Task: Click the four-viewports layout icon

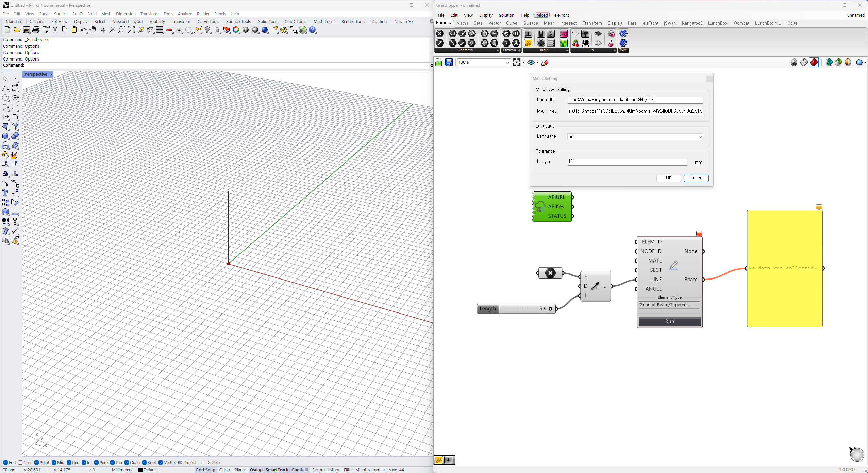Action: (160, 30)
